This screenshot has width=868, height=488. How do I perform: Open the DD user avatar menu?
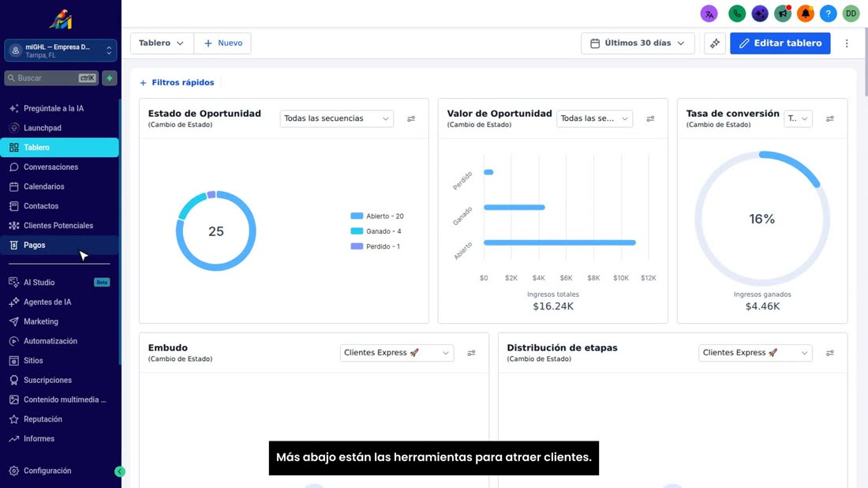(x=851, y=13)
